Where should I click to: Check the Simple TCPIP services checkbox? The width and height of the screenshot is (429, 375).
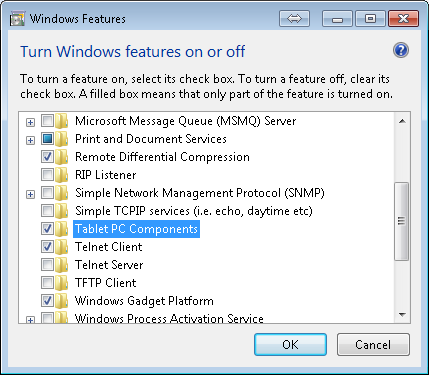(x=47, y=211)
